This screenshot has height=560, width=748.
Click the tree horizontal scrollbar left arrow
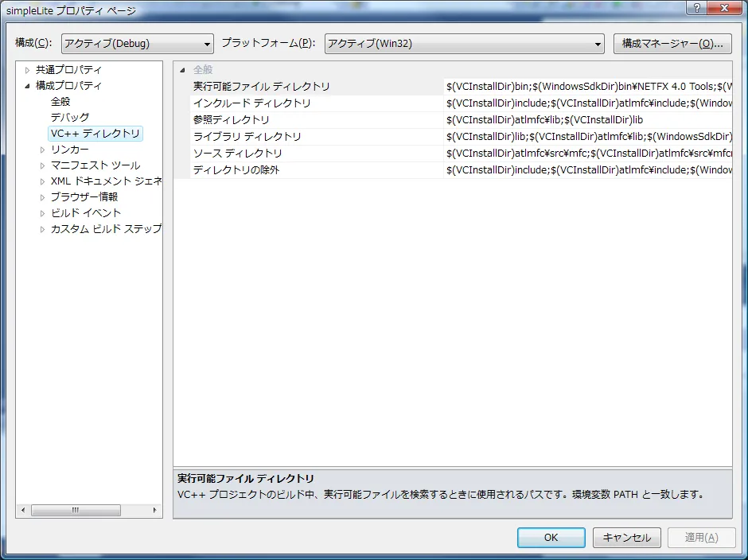click(x=23, y=510)
